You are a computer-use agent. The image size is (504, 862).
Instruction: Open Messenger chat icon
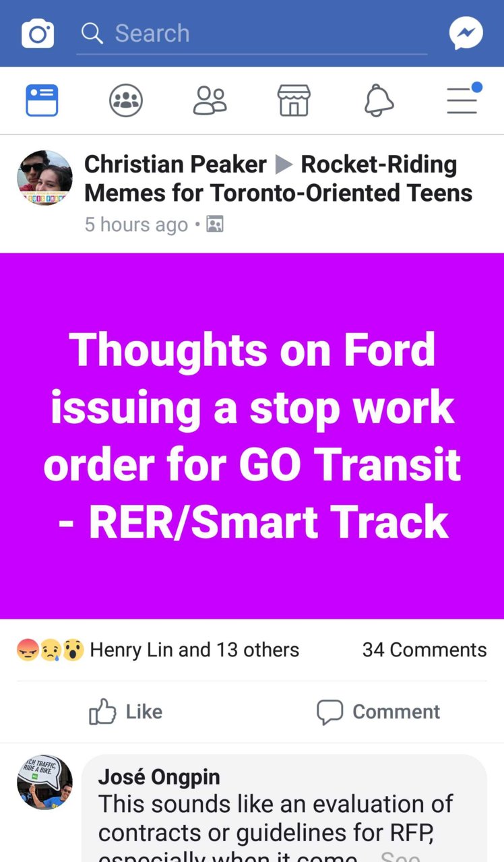[466, 34]
